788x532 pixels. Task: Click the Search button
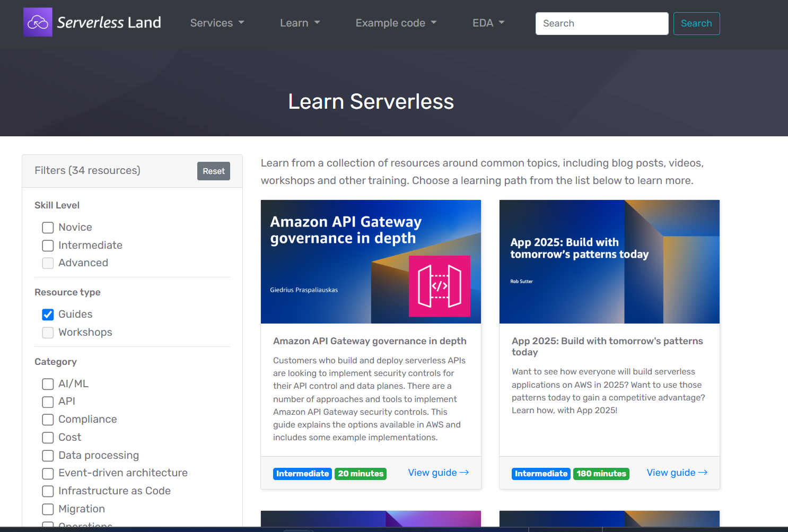(x=696, y=23)
